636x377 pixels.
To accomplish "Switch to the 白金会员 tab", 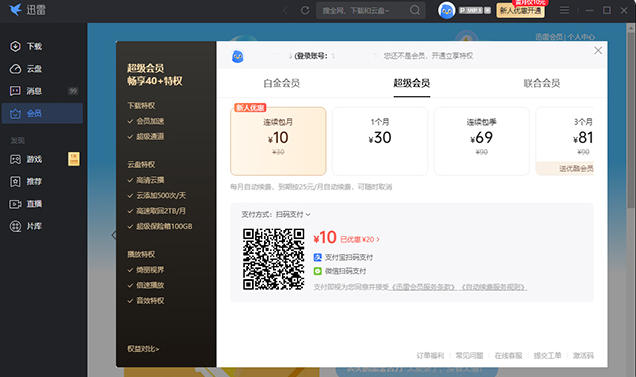I will click(281, 83).
